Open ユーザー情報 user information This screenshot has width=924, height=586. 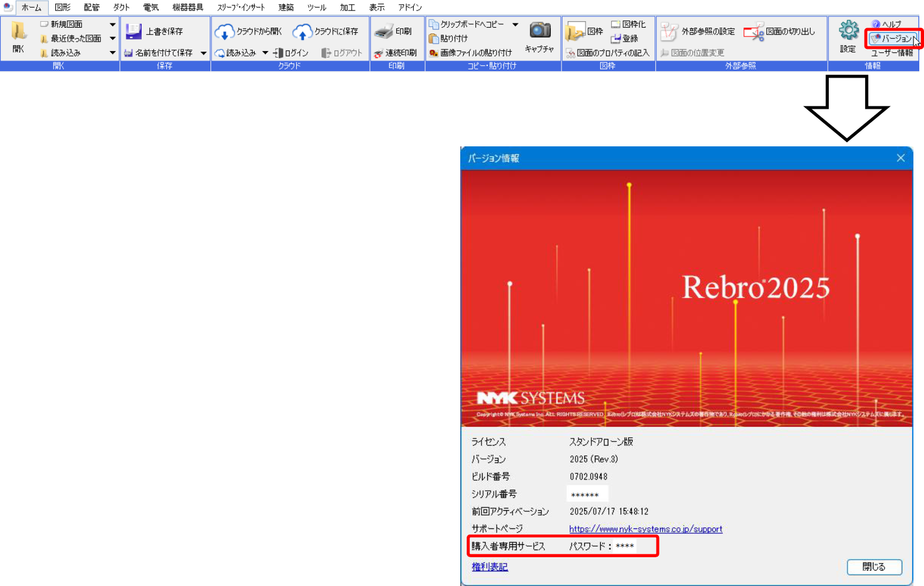pos(892,53)
